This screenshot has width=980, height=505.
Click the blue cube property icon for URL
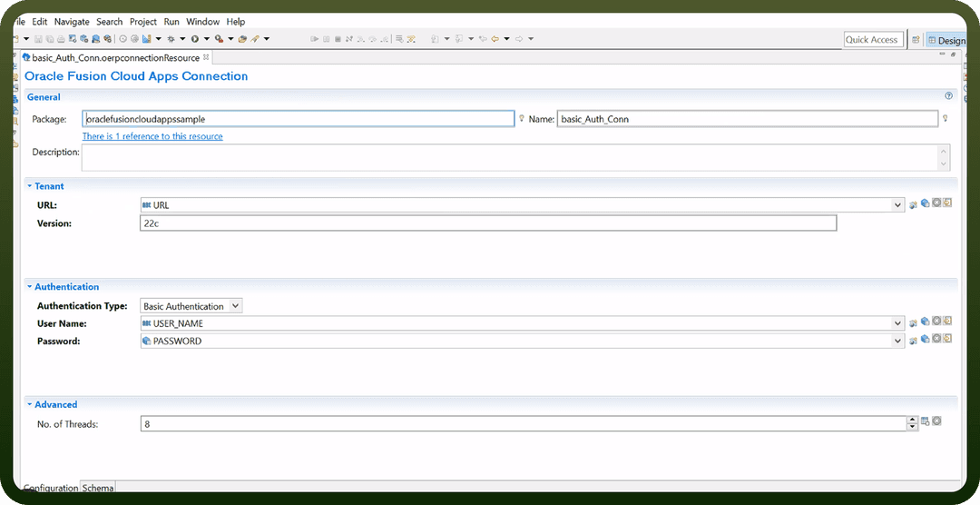[x=925, y=203]
